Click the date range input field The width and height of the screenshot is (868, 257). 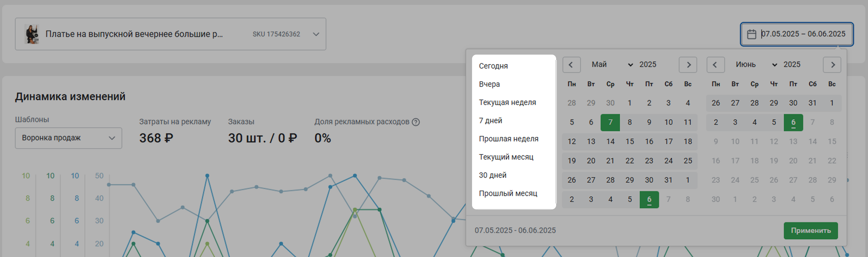[x=803, y=34]
